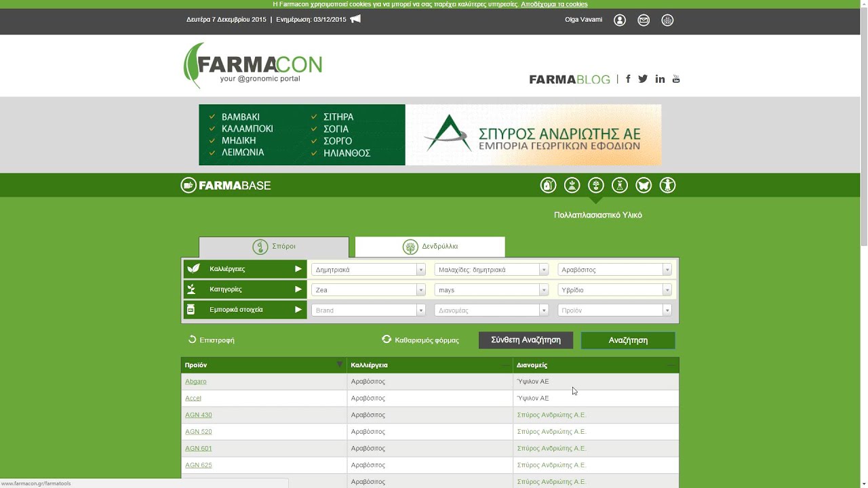Open the AGN 430 product link
The height and width of the screenshot is (488, 868).
point(199,415)
